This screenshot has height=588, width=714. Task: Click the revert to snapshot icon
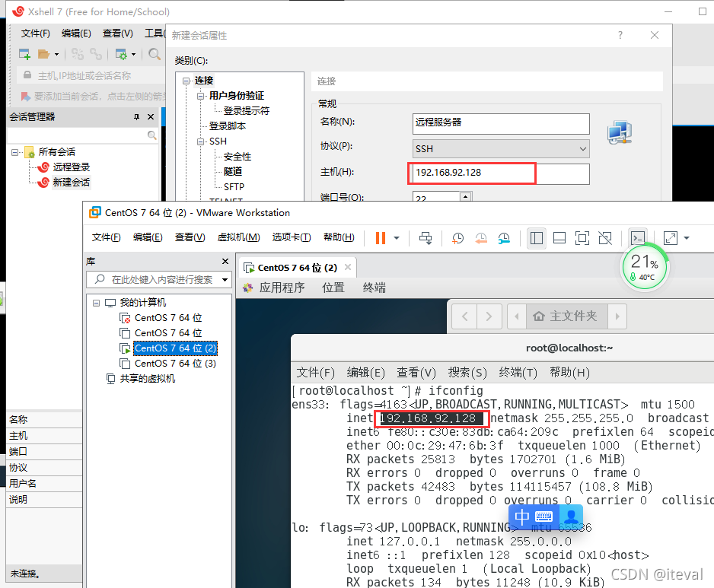481,238
